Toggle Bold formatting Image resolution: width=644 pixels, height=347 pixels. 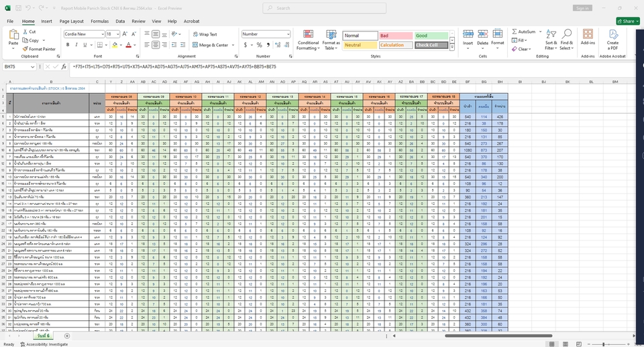click(x=68, y=45)
